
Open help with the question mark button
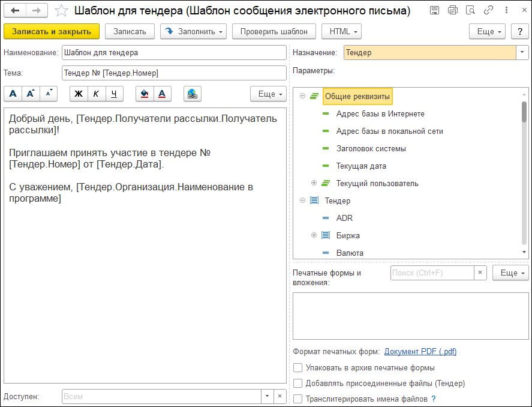coord(520,32)
